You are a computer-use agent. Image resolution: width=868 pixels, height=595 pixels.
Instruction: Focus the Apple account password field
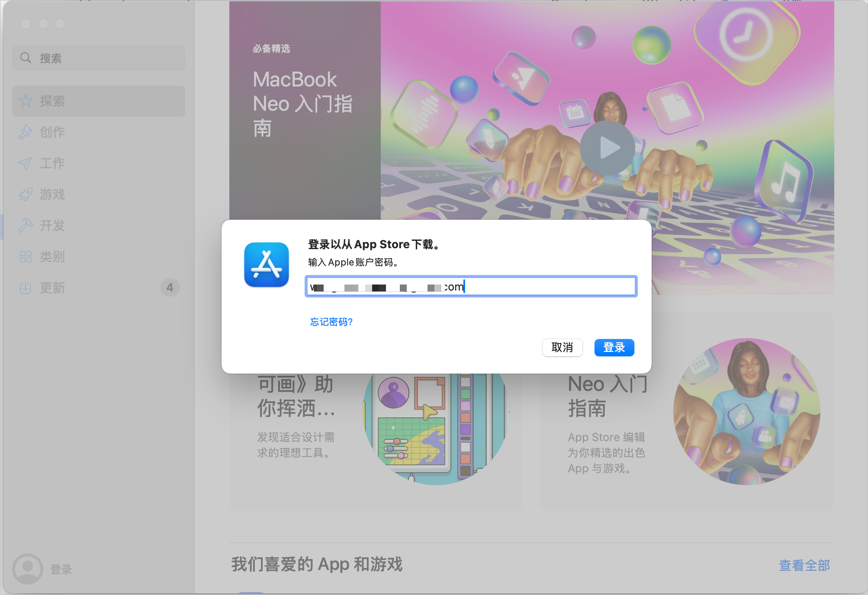click(x=471, y=286)
